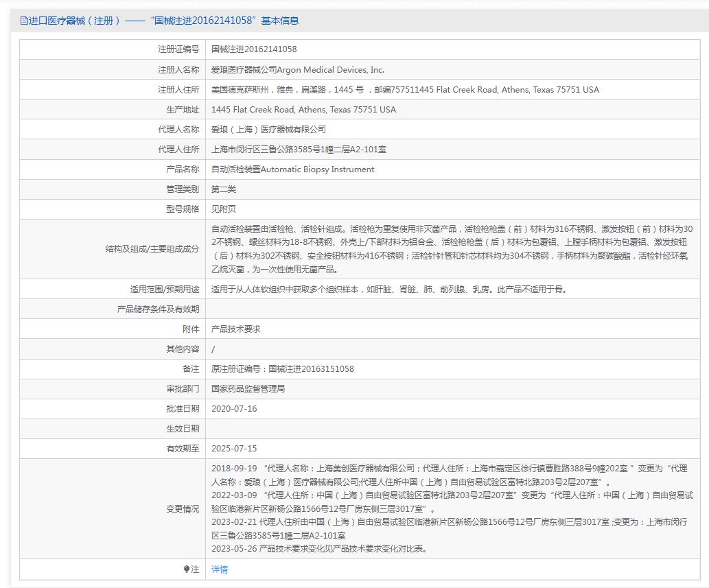Click the 附件 label
The image size is (709, 588).
[191, 329]
